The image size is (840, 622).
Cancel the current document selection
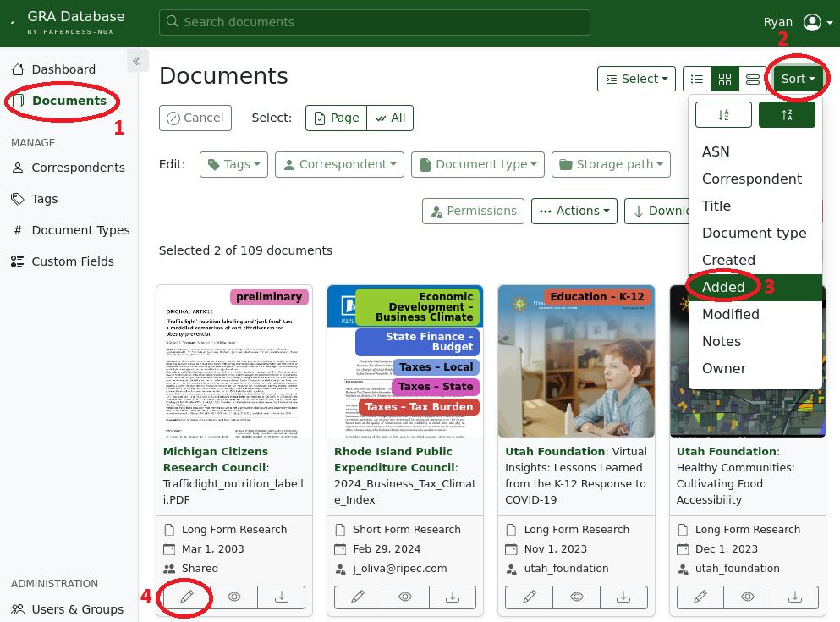point(195,118)
